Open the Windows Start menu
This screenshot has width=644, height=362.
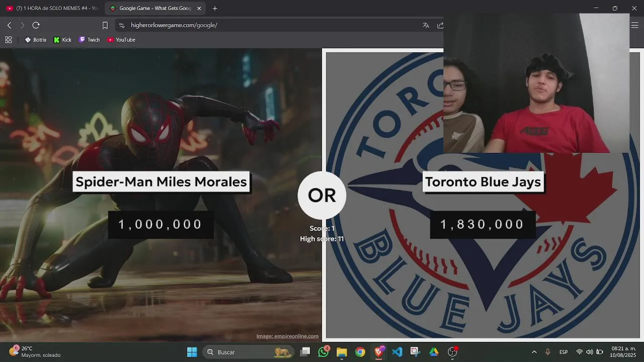point(192,352)
